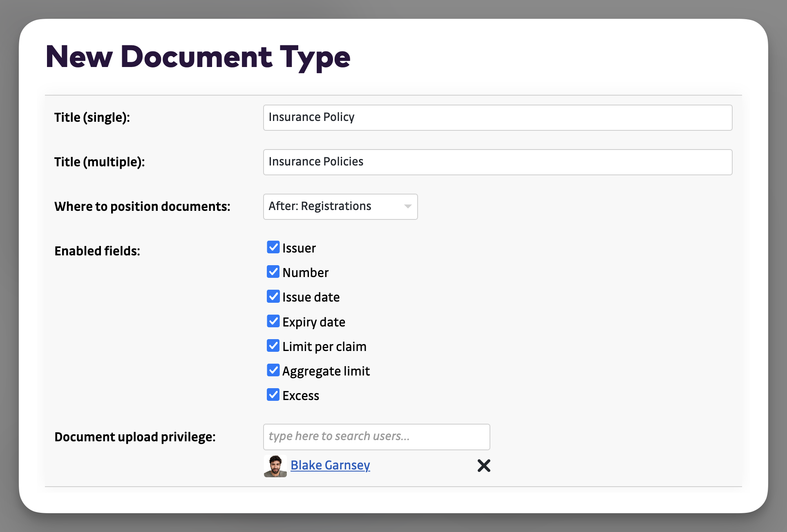787x532 pixels.
Task: Uncheck the Issuer field
Action: (x=273, y=247)
